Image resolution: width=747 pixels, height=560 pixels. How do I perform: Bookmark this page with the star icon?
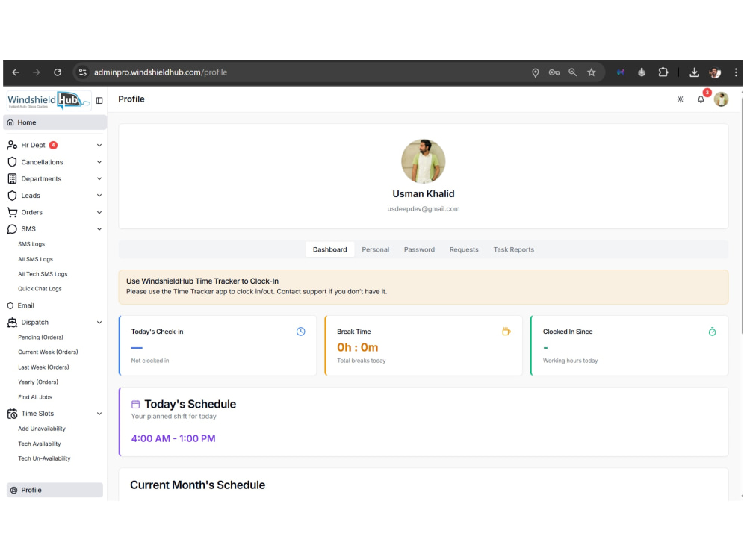[591, 72]
